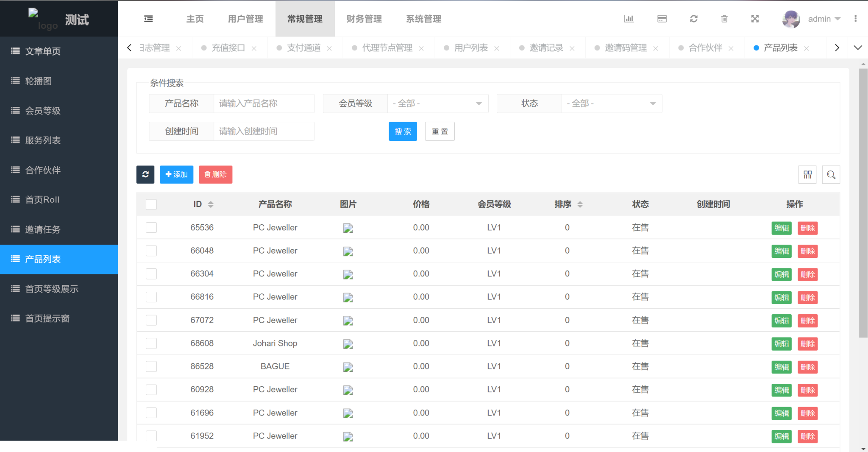Click 编辑 for the BAGUE product

(781, 367)
